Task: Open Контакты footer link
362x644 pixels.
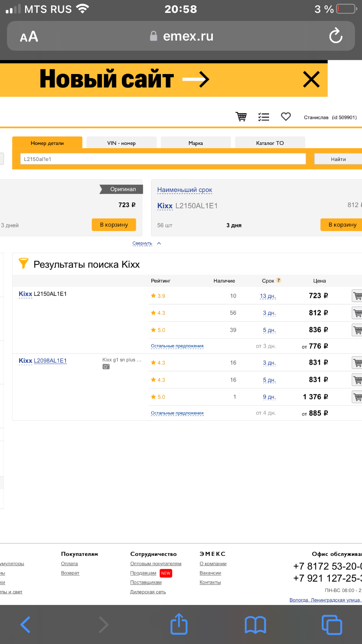Action: click(210, 582)
